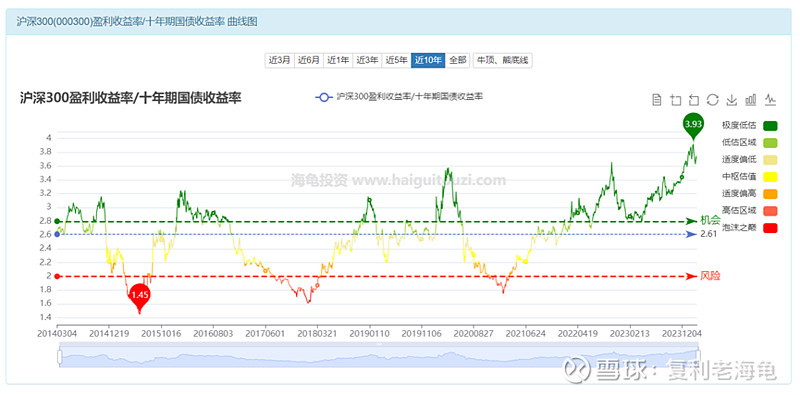Click the 2.61 average line label
This screenshot has height=395, width=800.
[708, 234]
